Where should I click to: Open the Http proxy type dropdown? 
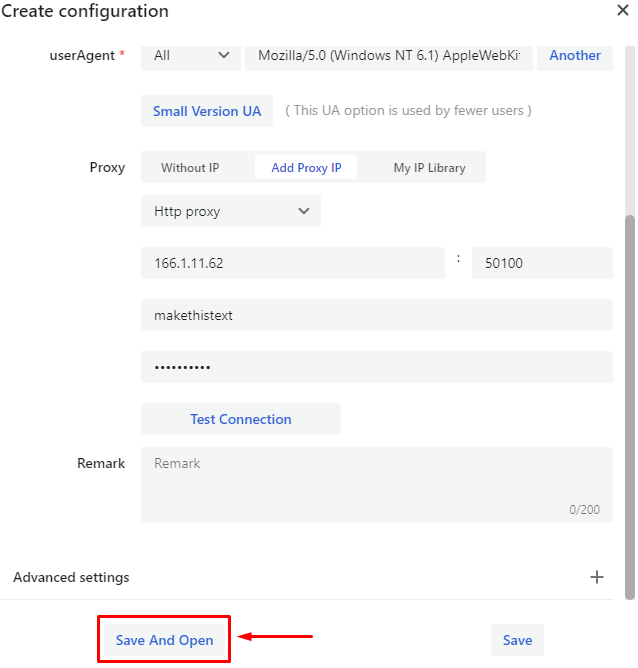click(x=231, y=211)
